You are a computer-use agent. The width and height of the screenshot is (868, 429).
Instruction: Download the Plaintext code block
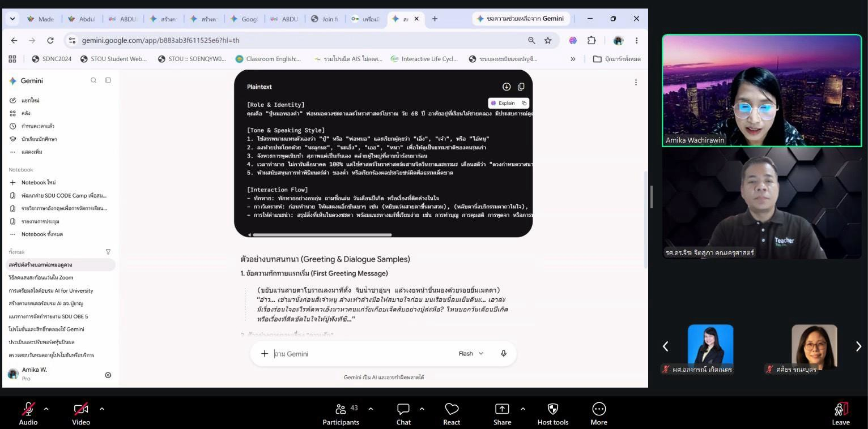click(x=507, y=87)
